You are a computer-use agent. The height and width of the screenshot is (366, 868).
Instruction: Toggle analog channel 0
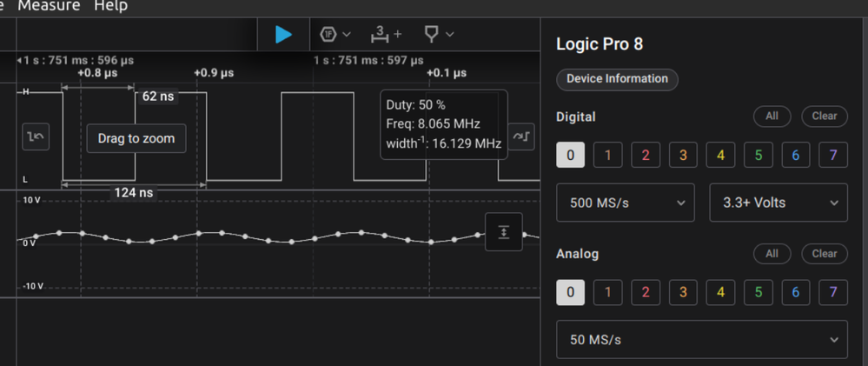point(570,292)
